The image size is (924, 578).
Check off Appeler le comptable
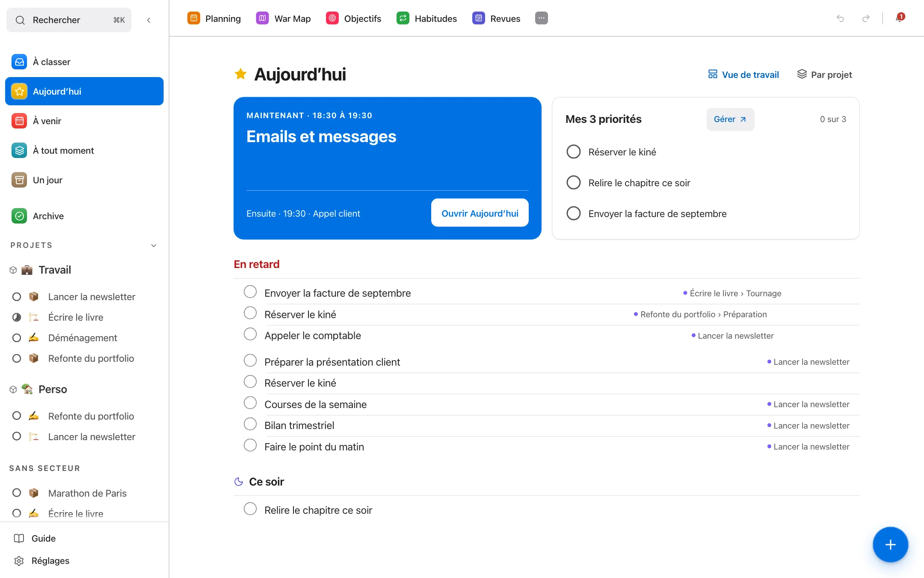coord(250,334)
